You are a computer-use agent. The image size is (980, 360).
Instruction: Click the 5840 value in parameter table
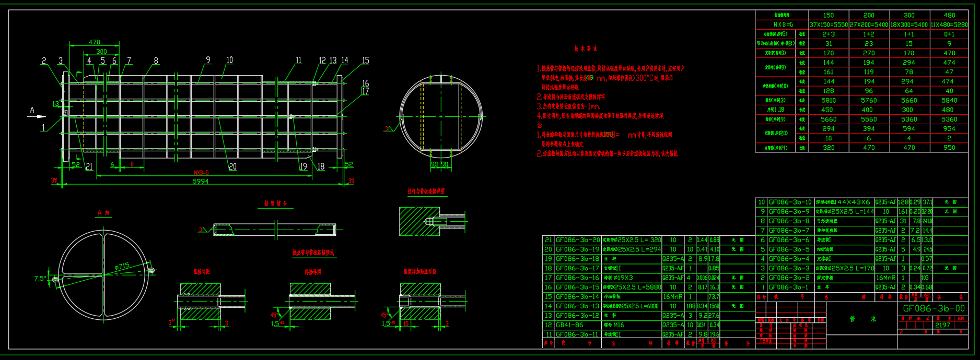(949, 100)
